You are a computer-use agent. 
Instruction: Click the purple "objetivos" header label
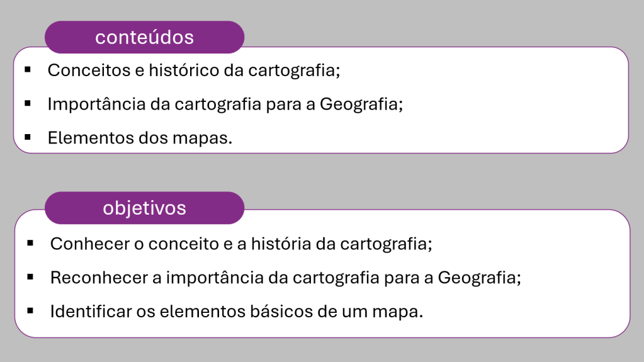point(144,208)
